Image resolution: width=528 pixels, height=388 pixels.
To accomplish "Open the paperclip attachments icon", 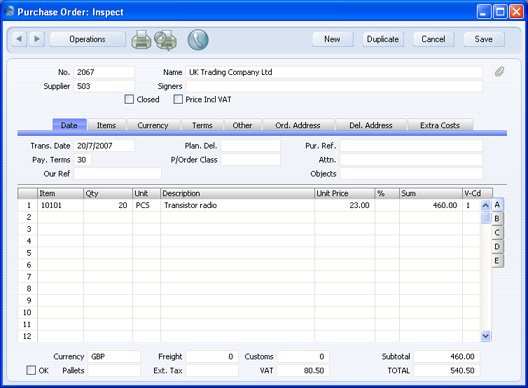I will [x=499, y=71].
